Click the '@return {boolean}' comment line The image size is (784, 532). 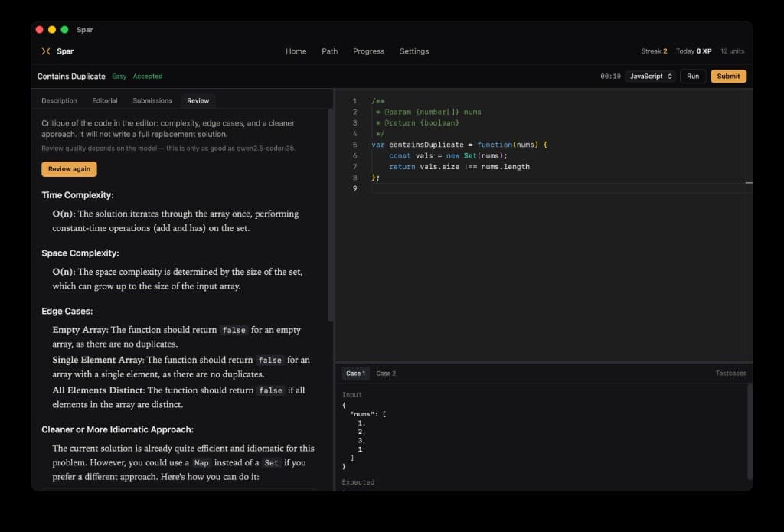click(x=417, y=123)
